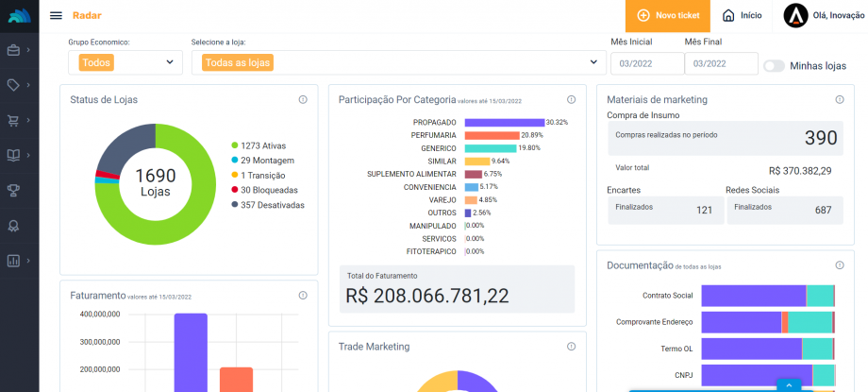Enable the Minhas lojas toggle
Screen dimensions: 868x392
(774, 66)
